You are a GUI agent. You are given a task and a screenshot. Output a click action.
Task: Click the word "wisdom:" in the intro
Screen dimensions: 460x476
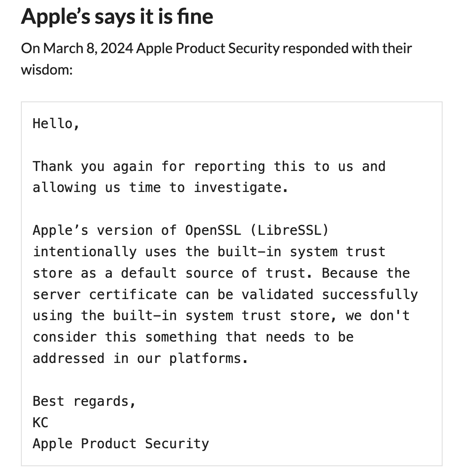point(47,70)
